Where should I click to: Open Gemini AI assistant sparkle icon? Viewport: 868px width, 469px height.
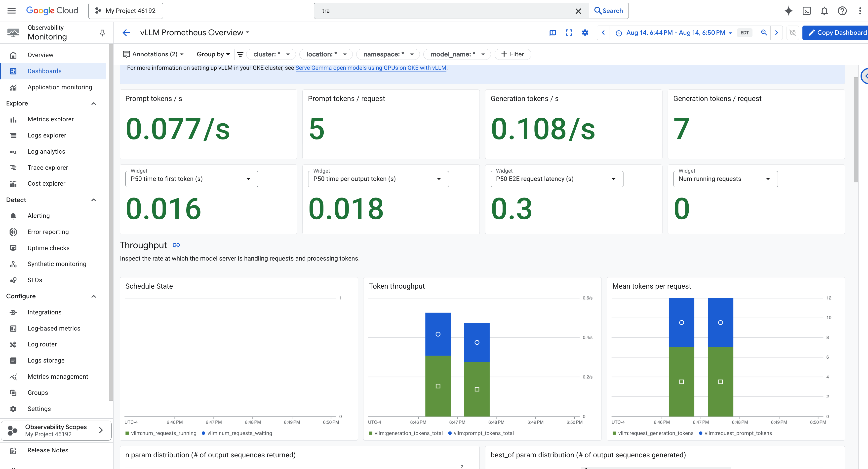pyautogui.click(x=788, y=11)
